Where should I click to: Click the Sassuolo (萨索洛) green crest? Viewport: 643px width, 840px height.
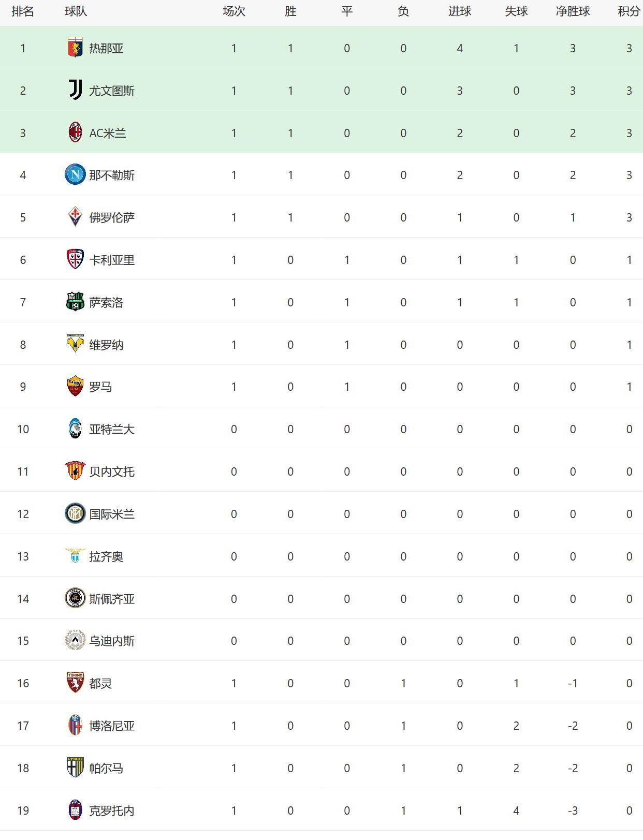75,302
